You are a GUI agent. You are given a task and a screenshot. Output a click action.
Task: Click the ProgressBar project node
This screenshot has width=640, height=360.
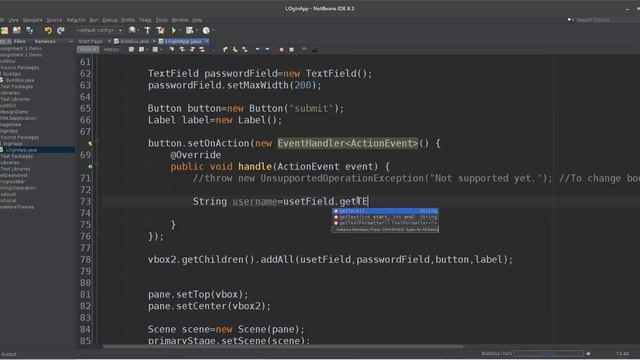(x=13, y=182)
